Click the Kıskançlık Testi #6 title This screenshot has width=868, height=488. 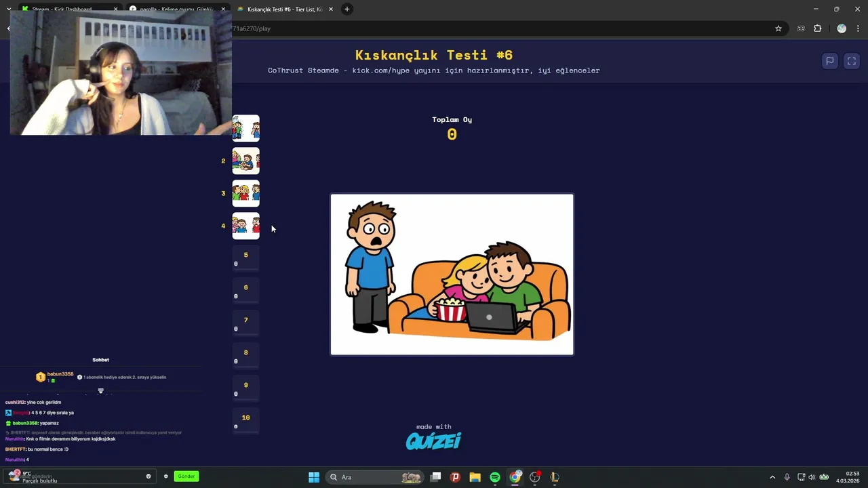click(x=434, y=55)
